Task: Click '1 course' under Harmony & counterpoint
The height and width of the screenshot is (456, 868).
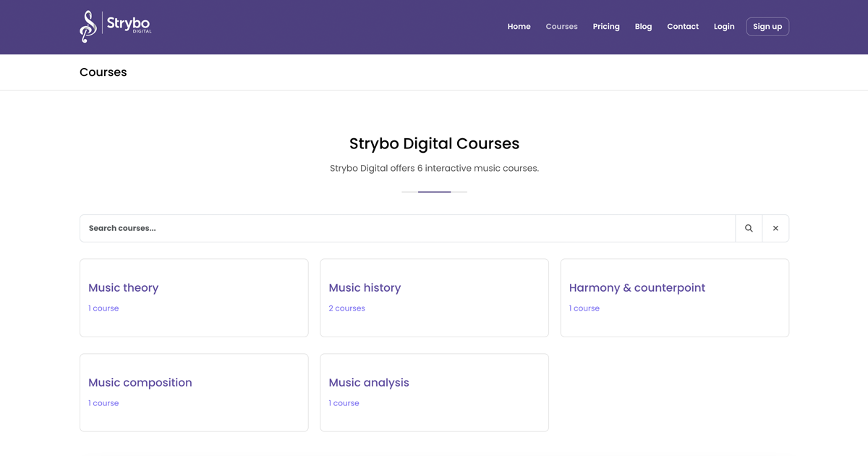Action: (584, 308)
